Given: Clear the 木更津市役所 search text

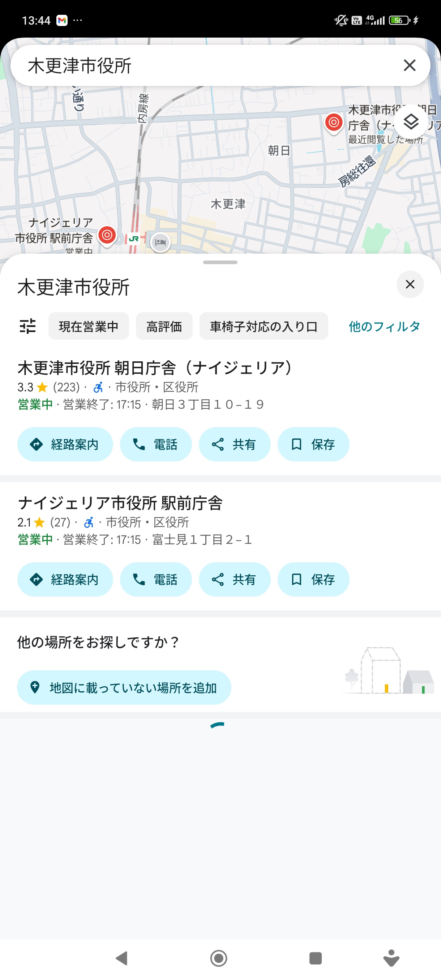Looking at the screenshot, I should coord(409,65).
